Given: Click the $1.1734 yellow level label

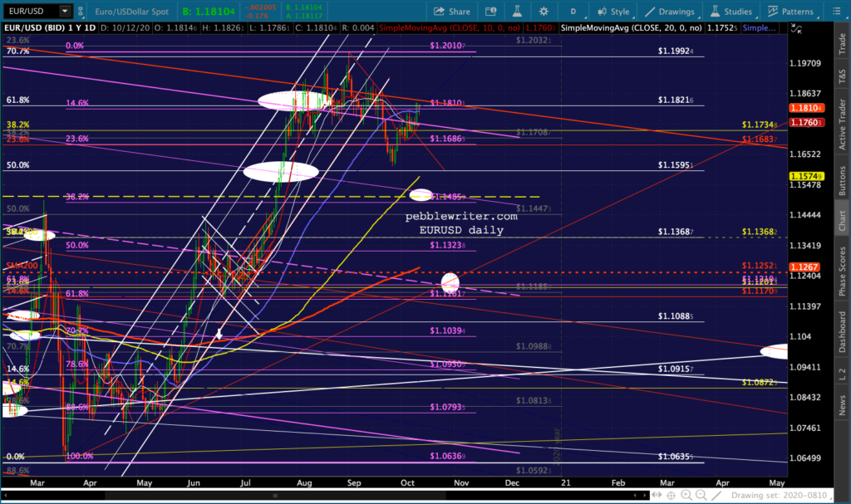Looking at the screenshot, I should (760, 125).
